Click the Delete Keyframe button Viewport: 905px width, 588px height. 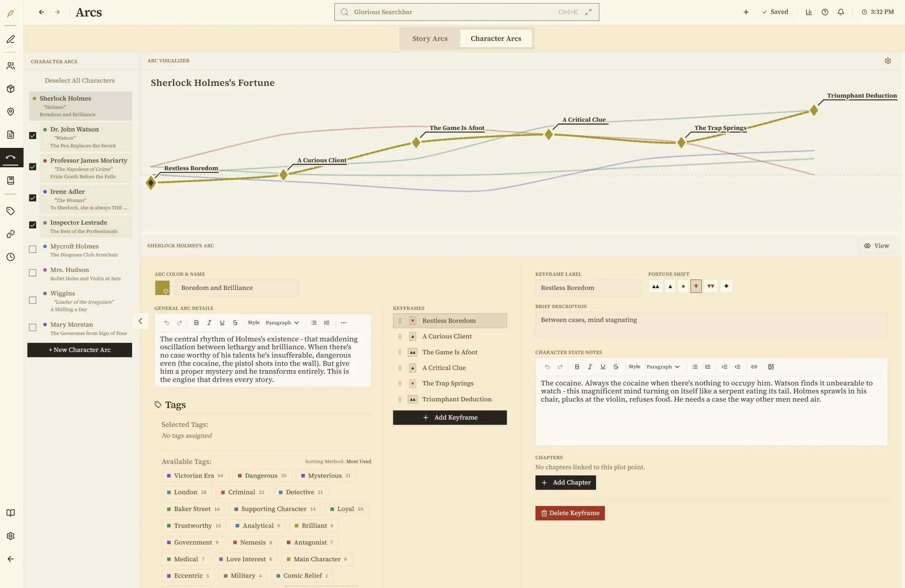pyautogui.click(x=570, y=513)
